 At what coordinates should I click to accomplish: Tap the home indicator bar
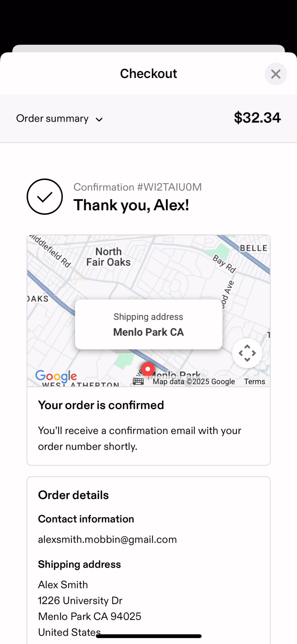148,636
